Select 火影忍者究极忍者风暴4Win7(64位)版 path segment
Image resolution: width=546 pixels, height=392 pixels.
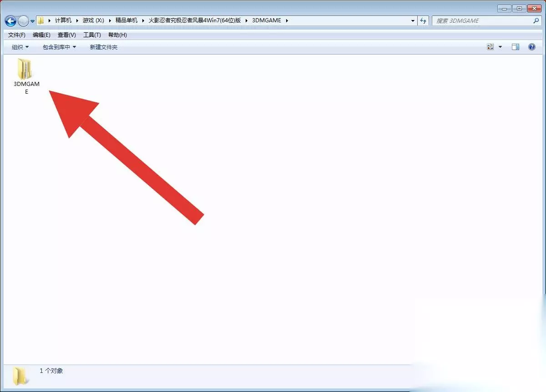coord(194,20)
